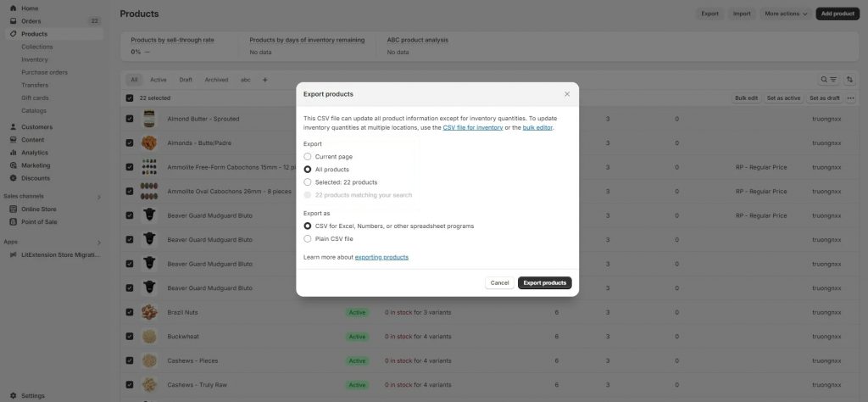Uncheck the Cashews - Pieces row checkbox
The width and height of the screenshot is (868, 402).
coord(130,360)
